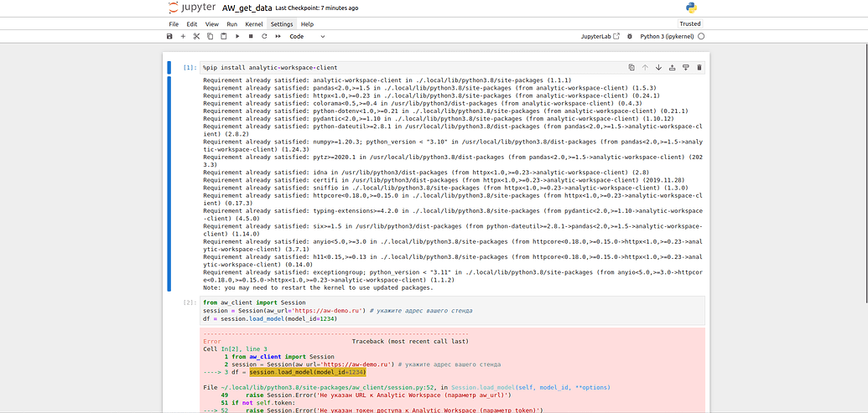The width and height of the screenshot is (868, 413).
Task: Copy the selected cell from the toolbar
Action: [210, 37]
